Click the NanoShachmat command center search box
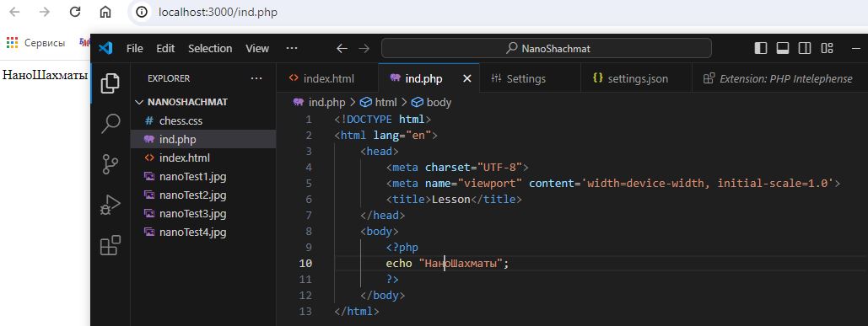868x326 pixels. (x=546, y=48)
